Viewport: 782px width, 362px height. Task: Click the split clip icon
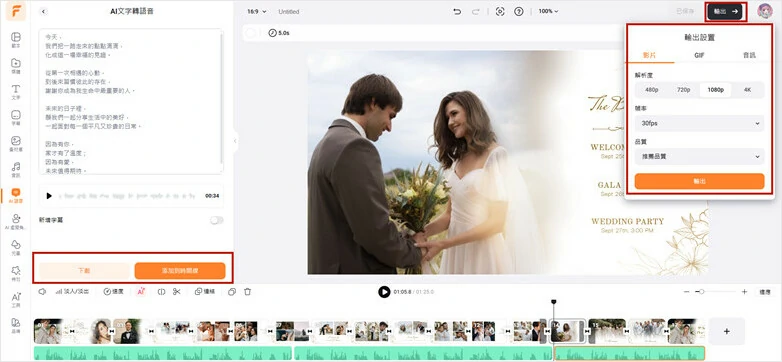161,291
